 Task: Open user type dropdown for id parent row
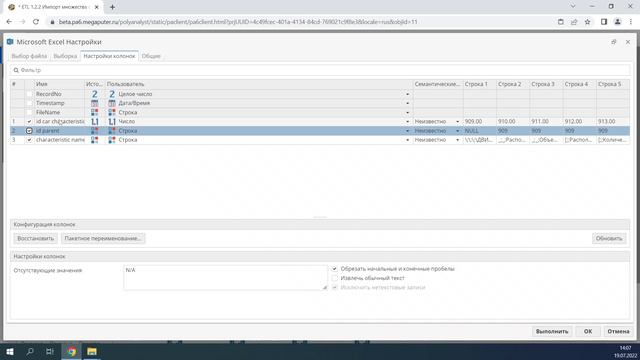[x=407, y=131]
